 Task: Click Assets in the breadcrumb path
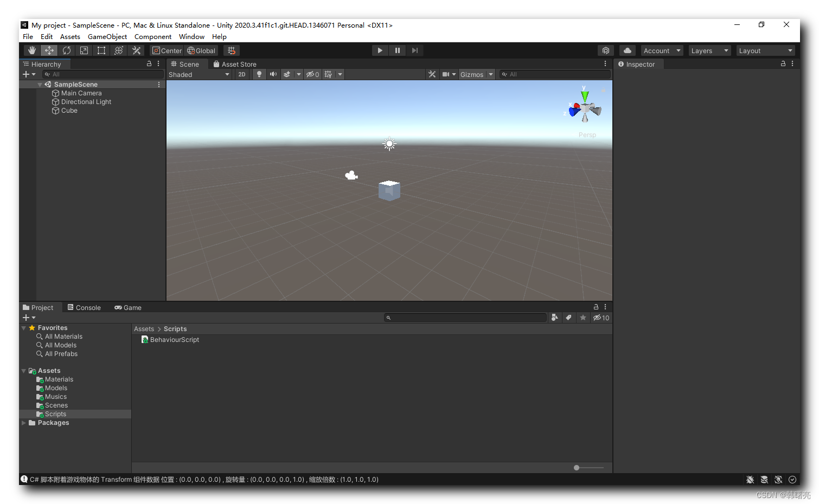144,329
